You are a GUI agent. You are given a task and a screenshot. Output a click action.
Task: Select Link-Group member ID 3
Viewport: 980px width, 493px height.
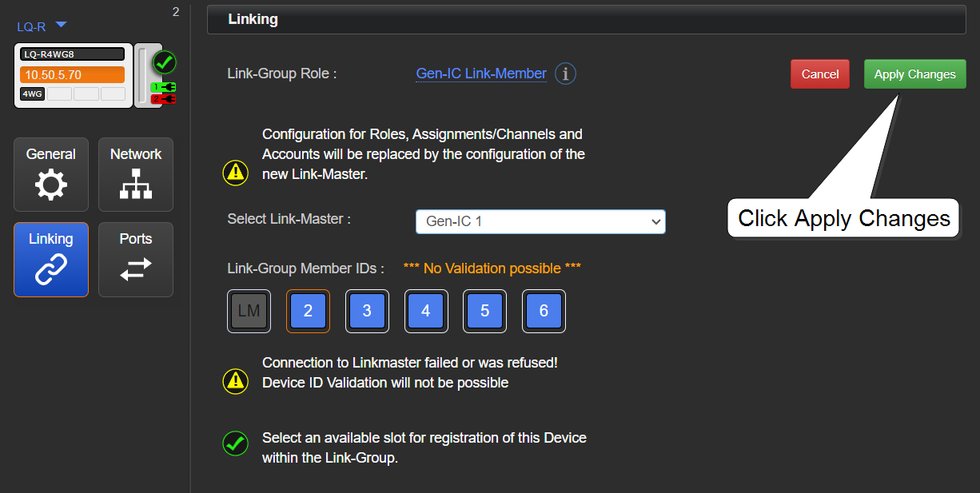pos(367,312)
